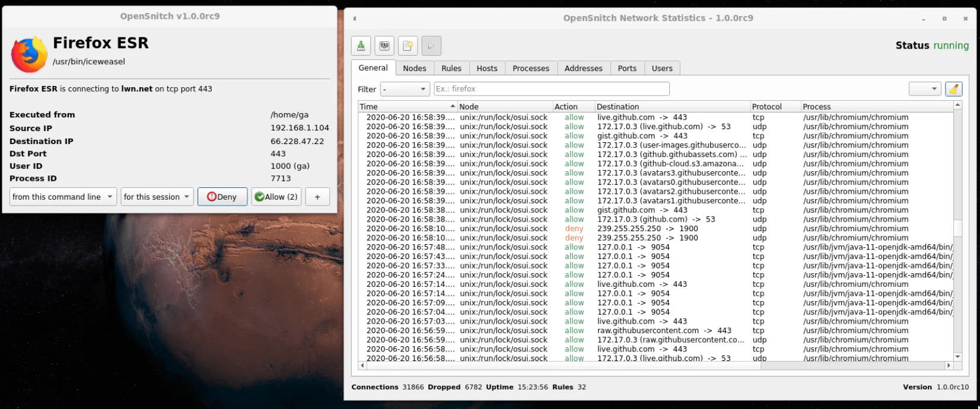Select row with destination github.githubassets.com

[656, 155]
